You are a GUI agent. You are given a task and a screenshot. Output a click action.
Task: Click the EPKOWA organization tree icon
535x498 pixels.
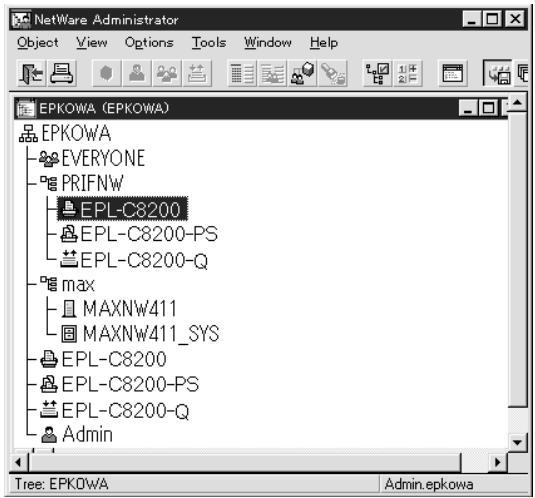pyautogui.click(x=28, y=133)
